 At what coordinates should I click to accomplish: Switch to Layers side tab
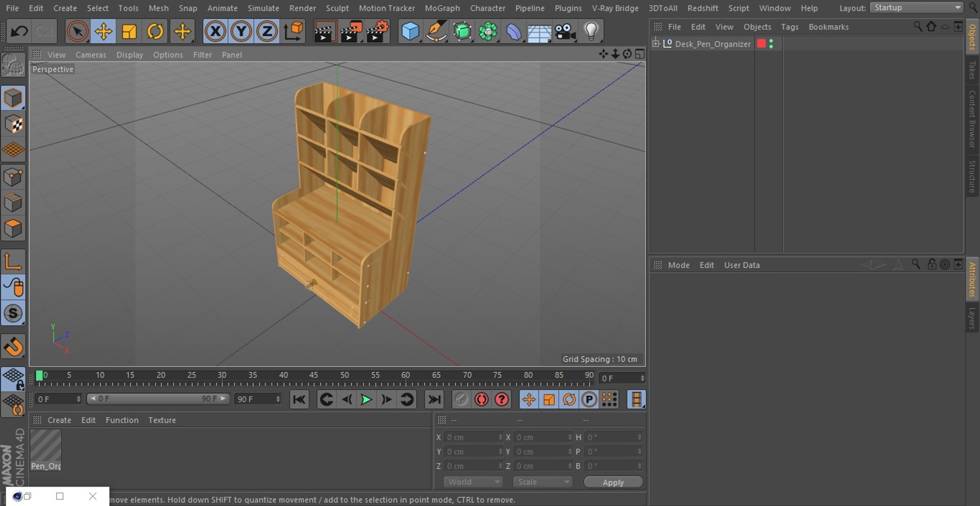tap(972, 318)
